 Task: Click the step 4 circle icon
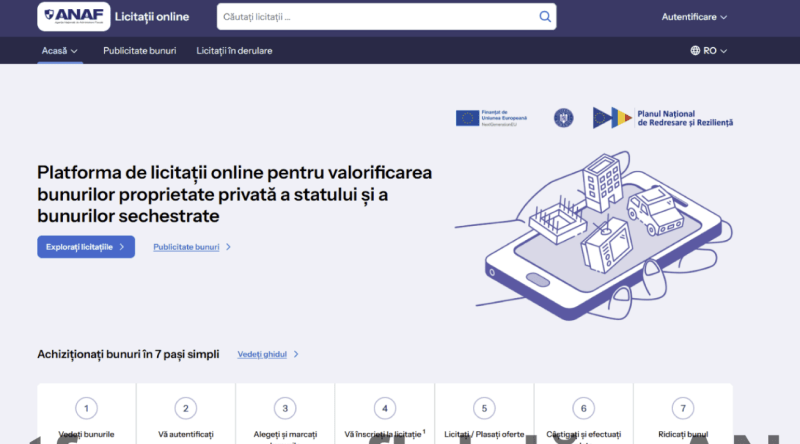385,408
